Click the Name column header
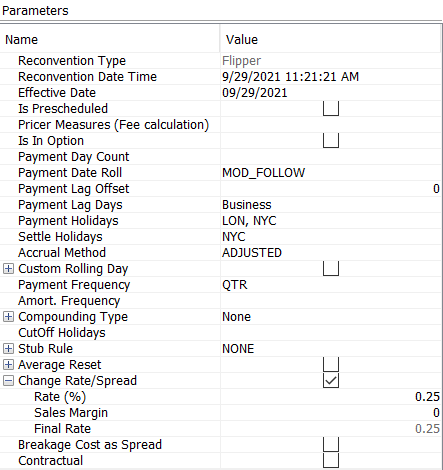This screenshot has width=443, height=470. (x=110, y=39)
